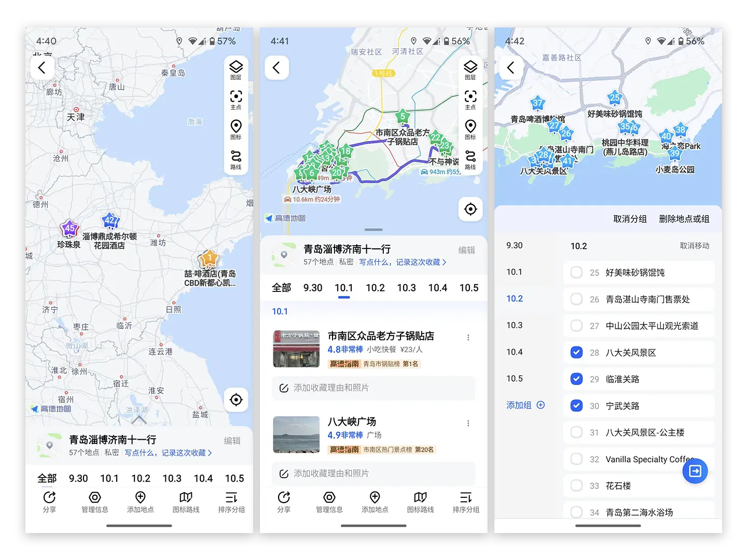Open 排序分组 in the leftmost bottom toolbar
Image resolution: width=747 pixels, height=560 pixels.
point(231,502)
